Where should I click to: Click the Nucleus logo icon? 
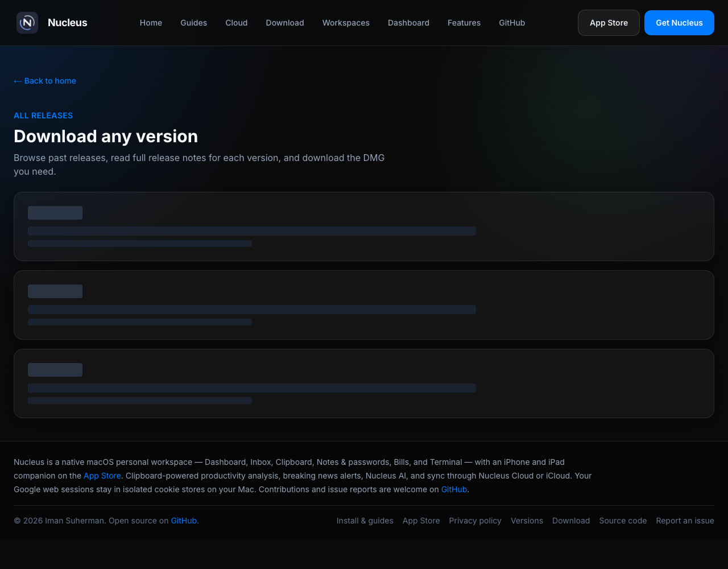pos(27,23)
